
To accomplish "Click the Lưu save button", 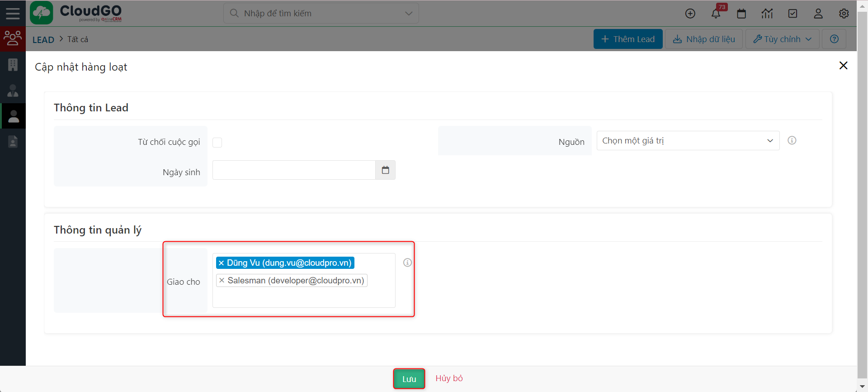I will [409, 379].
